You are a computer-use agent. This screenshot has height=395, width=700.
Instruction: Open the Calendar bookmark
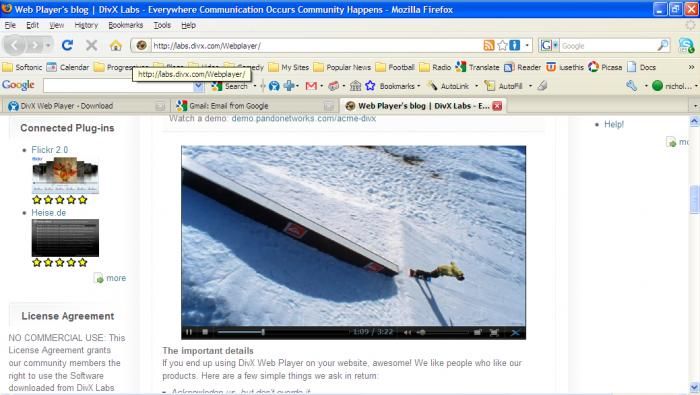coord(68,67)
